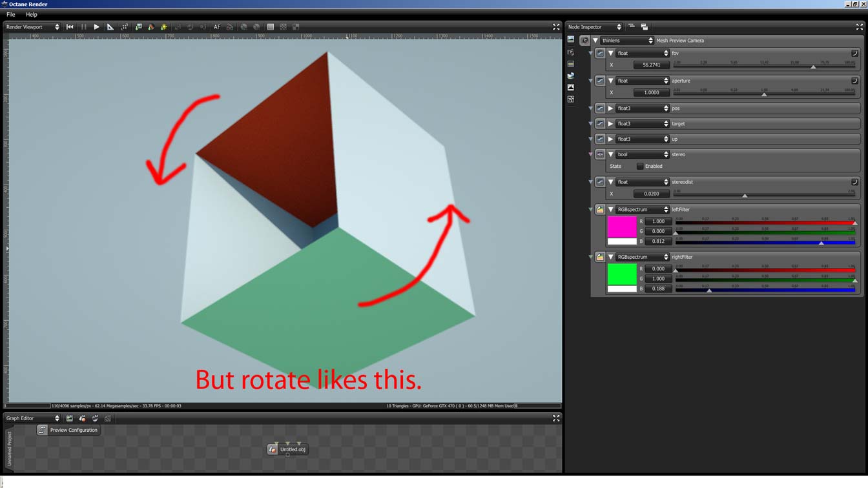Viewport: 868px width, 488px height.
Task: Open the Render Viewport panel type dropdown
Action: click(x=32, y=27)
